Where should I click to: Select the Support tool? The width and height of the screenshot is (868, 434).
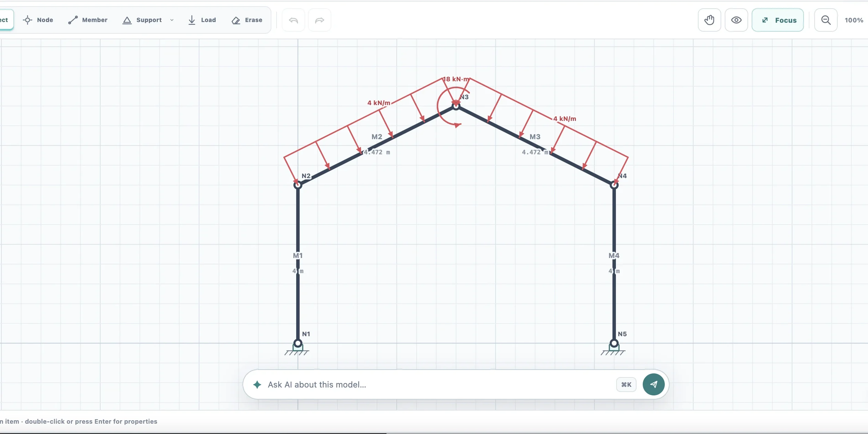pos(142,20)
